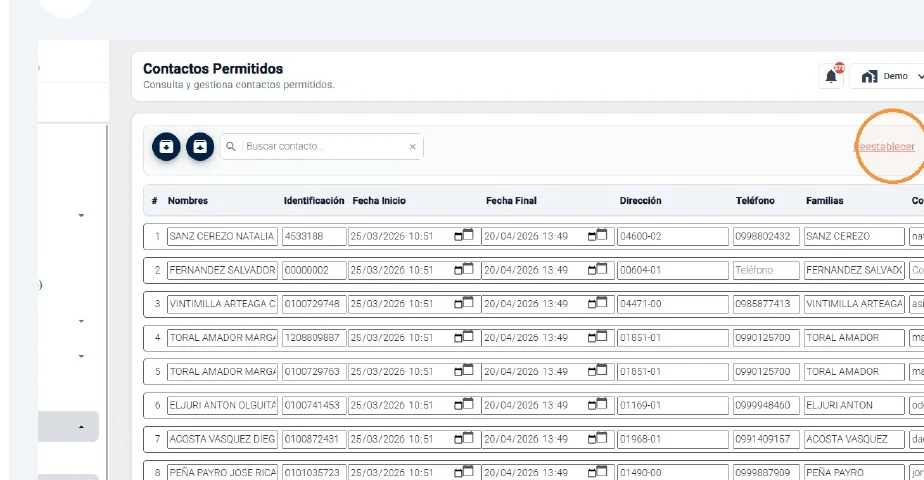Open Fecha Final calendar for VINTIMILLA ARTEAGA

coord(598,303)
